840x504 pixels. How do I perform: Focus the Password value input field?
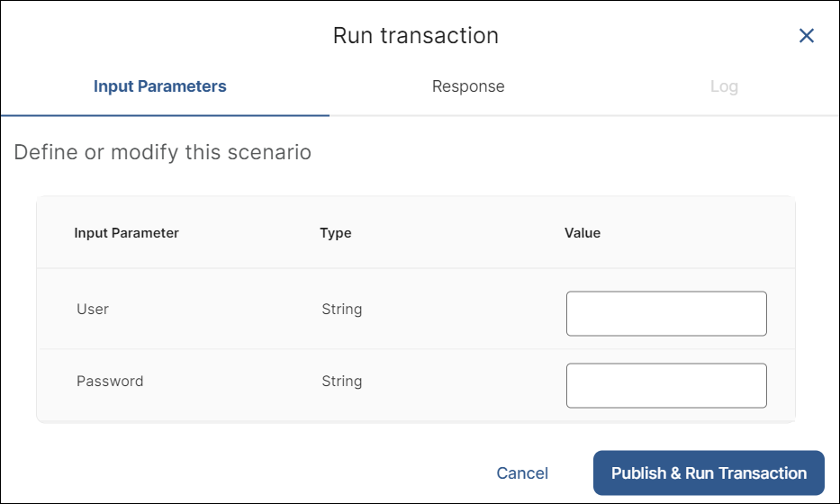[x=666, y=385]
